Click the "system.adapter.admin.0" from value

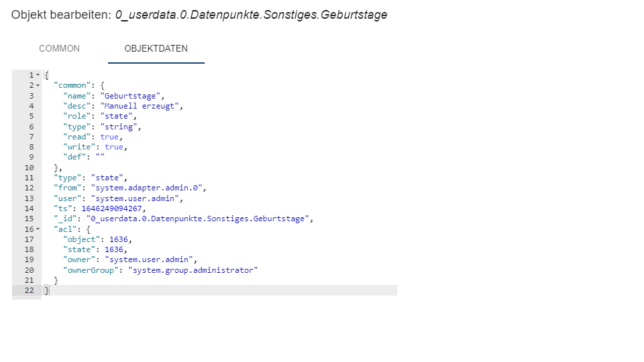(148, 188)
